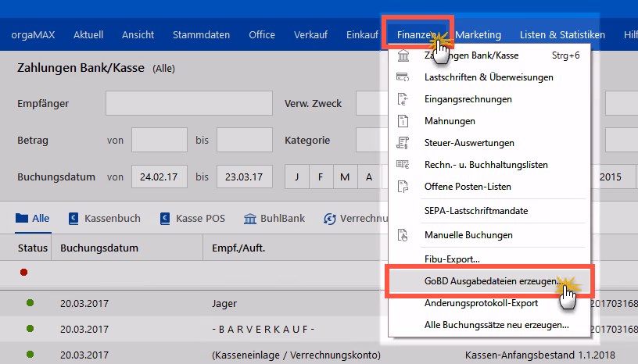Click the Steuer-Auswertungen icon

[403, 143]
